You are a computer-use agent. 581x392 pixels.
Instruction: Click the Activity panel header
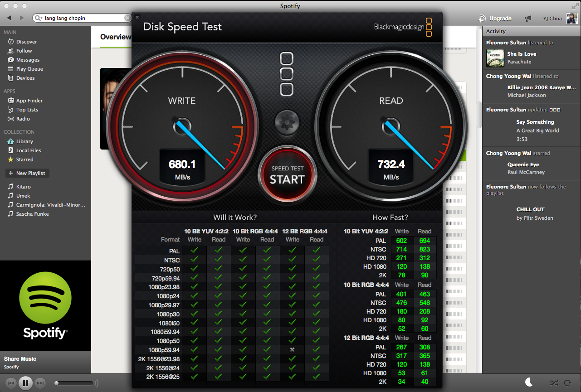[531, 31]
